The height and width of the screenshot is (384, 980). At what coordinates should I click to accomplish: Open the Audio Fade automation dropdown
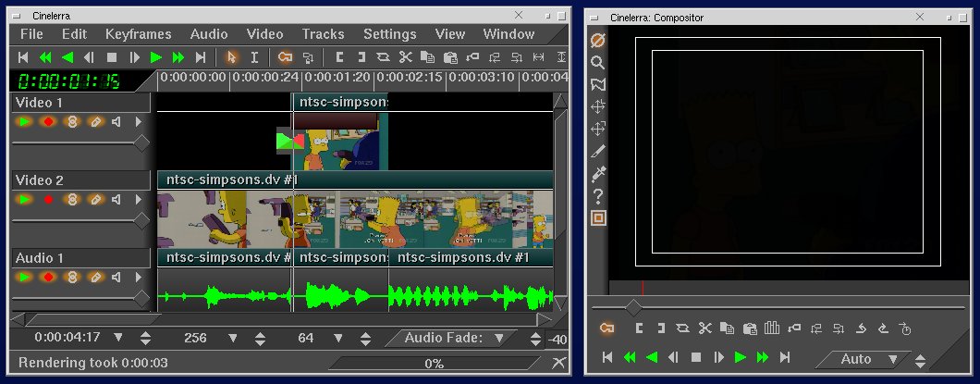pyautogui.click(x=499, y=339)
